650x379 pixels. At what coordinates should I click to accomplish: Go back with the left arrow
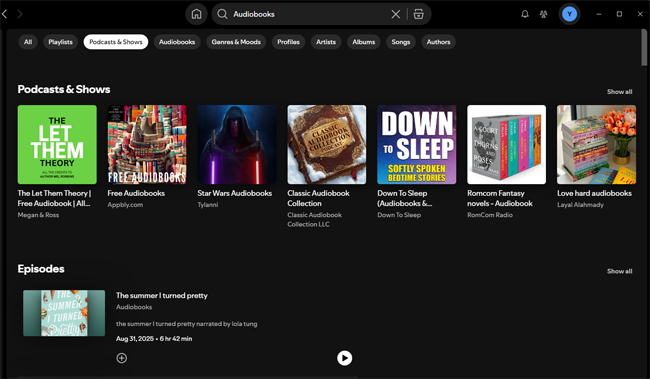[x=5, y=14]
